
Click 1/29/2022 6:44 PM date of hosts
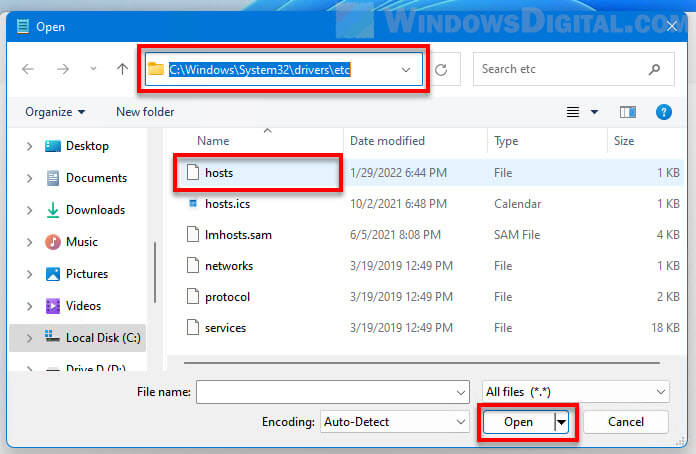[x=398, y=173]
